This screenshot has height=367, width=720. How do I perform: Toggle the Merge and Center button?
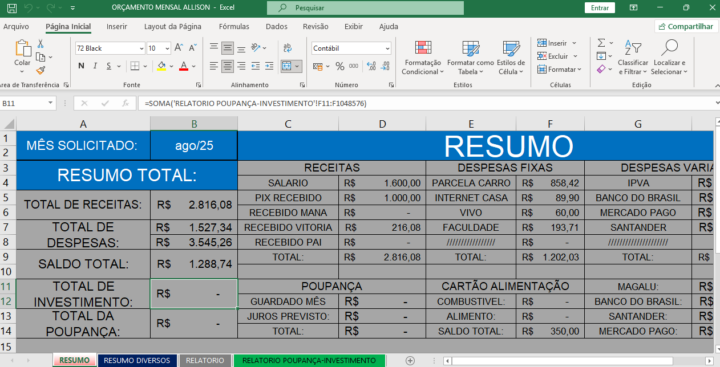point(287,66)
